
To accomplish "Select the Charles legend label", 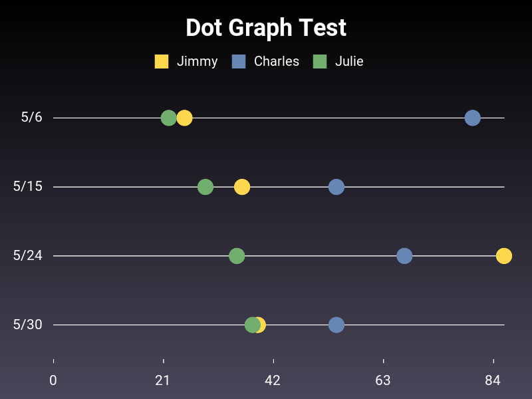I will click(x=277, y=61).
